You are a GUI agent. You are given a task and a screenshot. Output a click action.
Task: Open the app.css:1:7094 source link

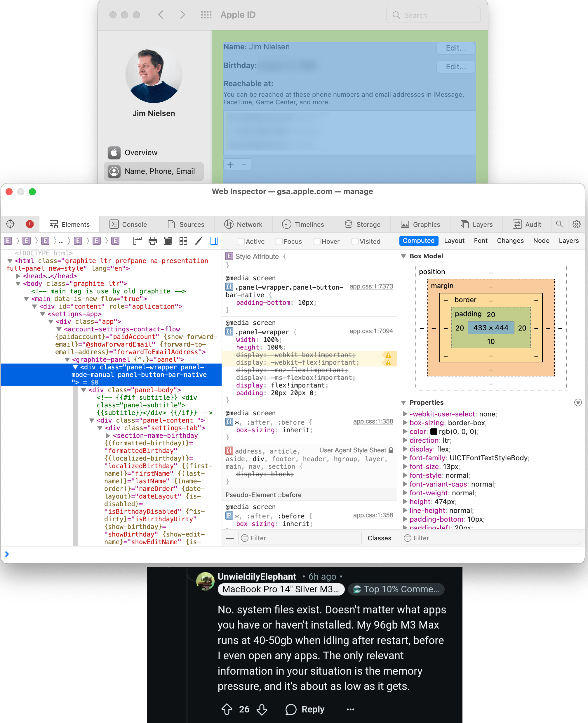371,331
